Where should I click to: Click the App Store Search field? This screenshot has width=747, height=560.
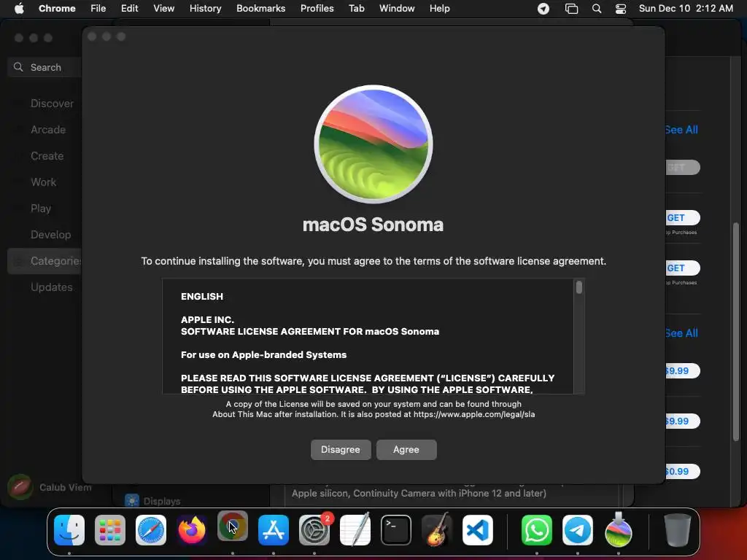tap(45, 67)
